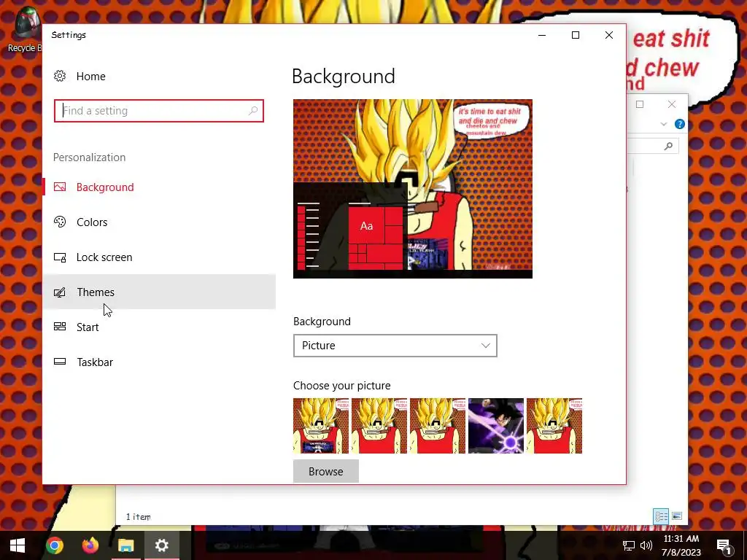Open network status tray icon

629,545
